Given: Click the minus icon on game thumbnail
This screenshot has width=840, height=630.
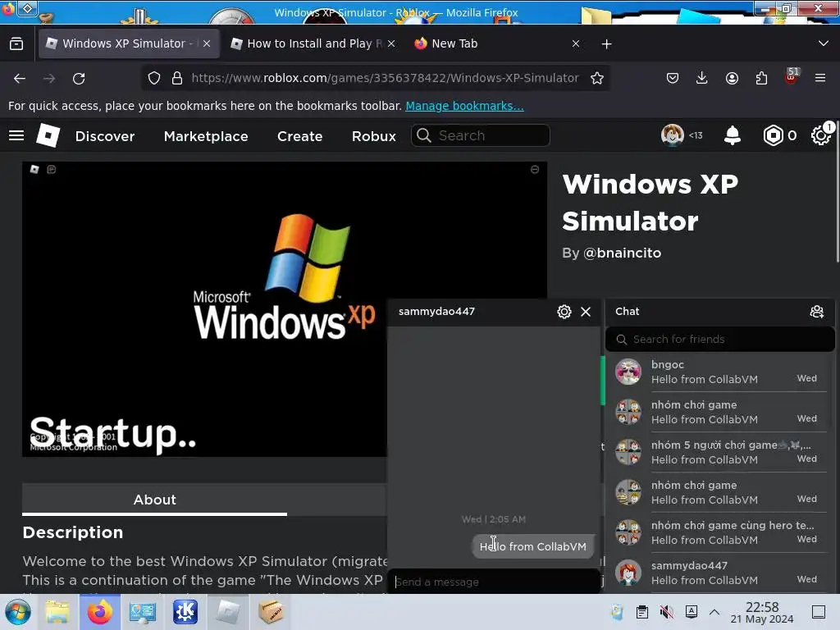Looking at the screenshot, I should 535,170.
